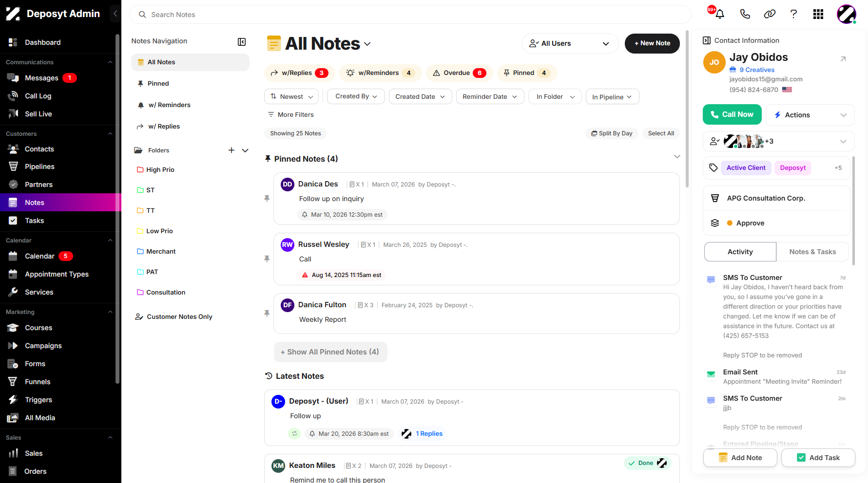Open the user profile avatar
This screenshot has width=868, height=483.
pyautogui.click(x=847, y=14)
